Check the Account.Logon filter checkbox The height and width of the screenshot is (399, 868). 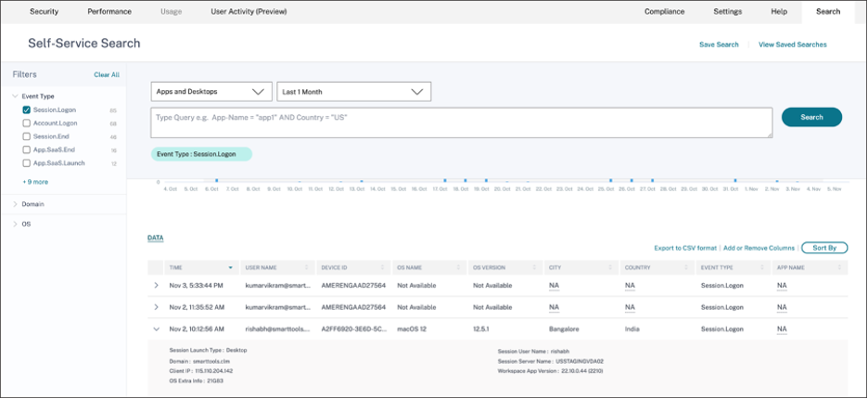pos(27,122)
